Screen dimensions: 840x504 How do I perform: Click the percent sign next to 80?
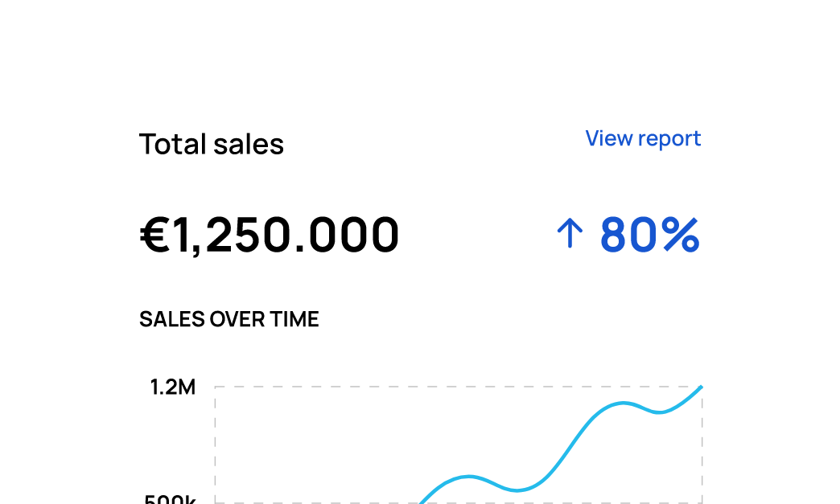(x=677, y=235)
